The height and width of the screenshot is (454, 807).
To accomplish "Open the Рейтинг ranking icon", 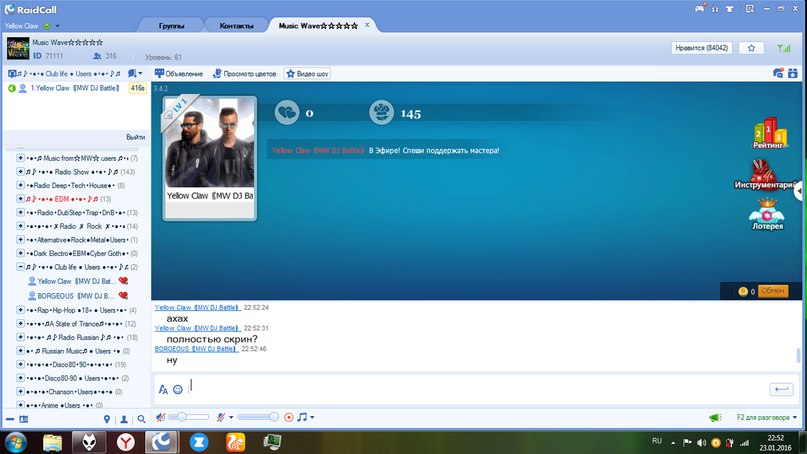I will tap(768, 133).
